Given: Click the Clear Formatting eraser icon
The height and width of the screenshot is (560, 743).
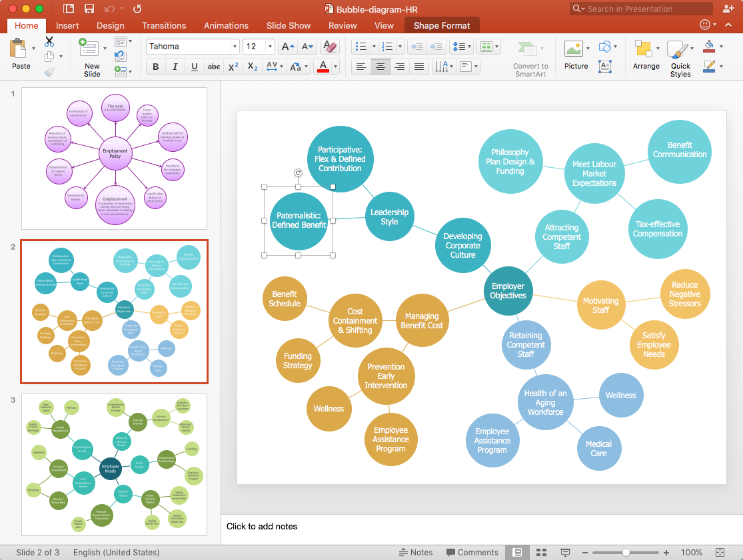Looking at the screenshot, I should 329,47.
